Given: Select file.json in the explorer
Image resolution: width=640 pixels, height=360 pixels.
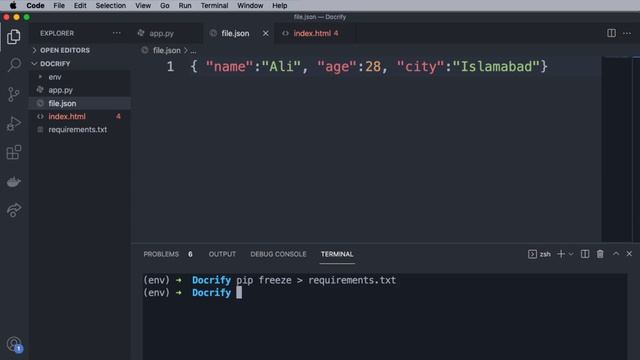Looking at the screenshot, I should point(80,103).
